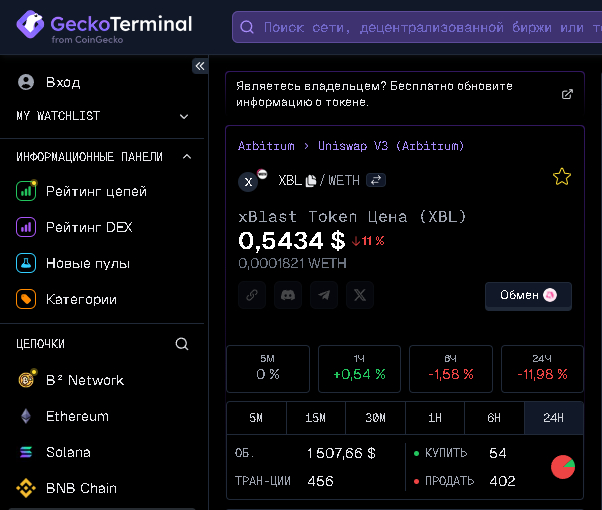Click the buy/sell pie chart
The width and height of the screenshot is (602, 510).
click(563, 467)
